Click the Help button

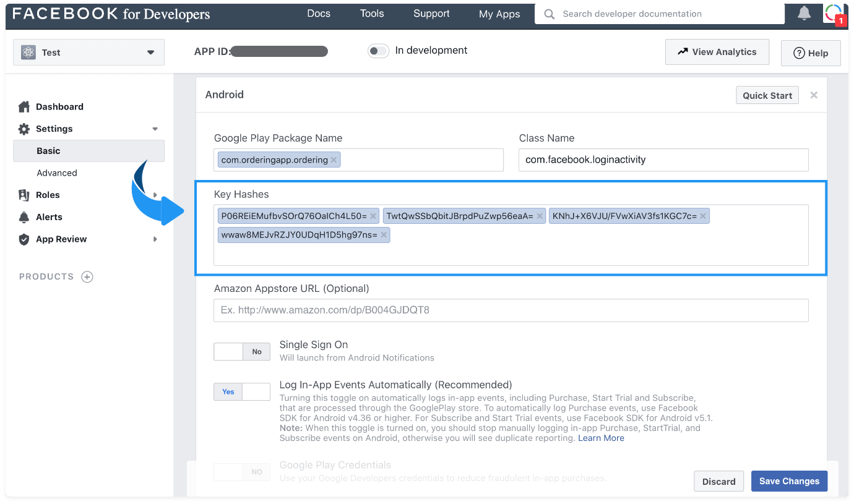(x=811, y=53)
